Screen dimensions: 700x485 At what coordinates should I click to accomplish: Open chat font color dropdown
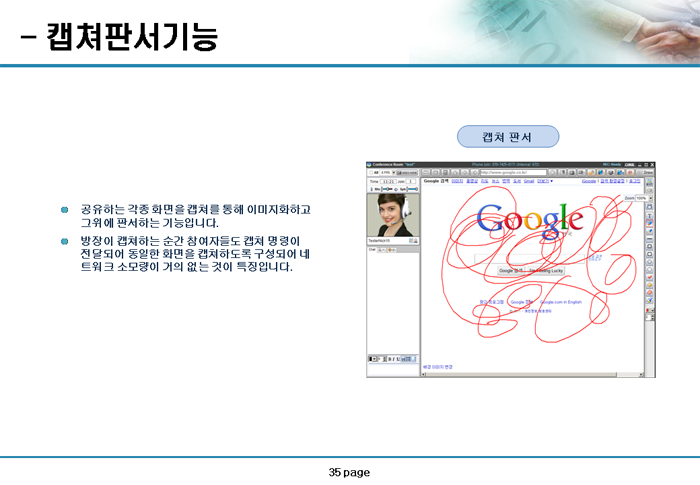(374, 359)
